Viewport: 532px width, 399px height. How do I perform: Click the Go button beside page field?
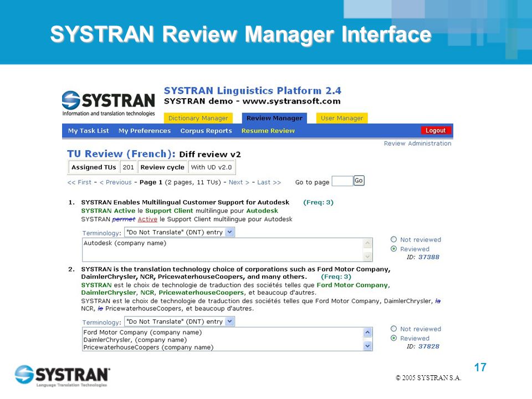point(359,181)
